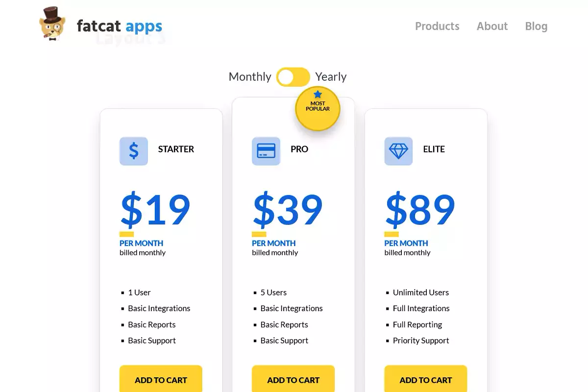This screenshot has height=392, width=588.
Task: Click Unlimited Users feature in Elite
Action: pos(420,293)
